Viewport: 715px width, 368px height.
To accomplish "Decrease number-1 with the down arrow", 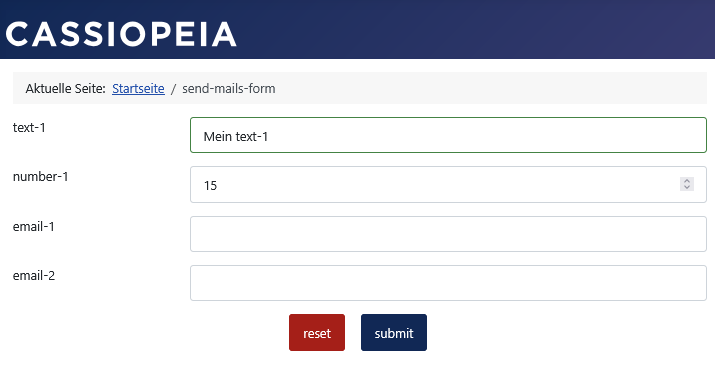I will pyautogui.click(x=687, y=187).
